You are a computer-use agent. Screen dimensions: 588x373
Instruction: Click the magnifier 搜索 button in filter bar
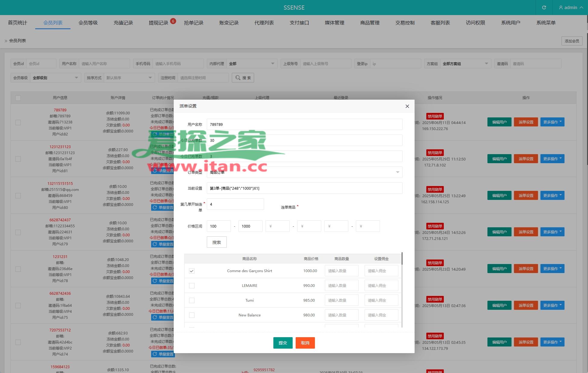[243, 78]
